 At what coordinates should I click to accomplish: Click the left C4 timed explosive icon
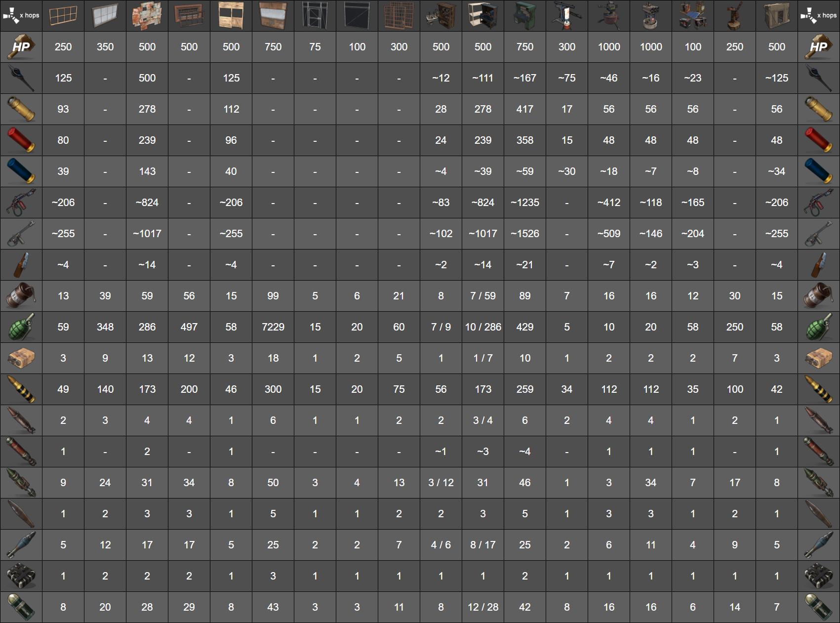tap(21, 576)
